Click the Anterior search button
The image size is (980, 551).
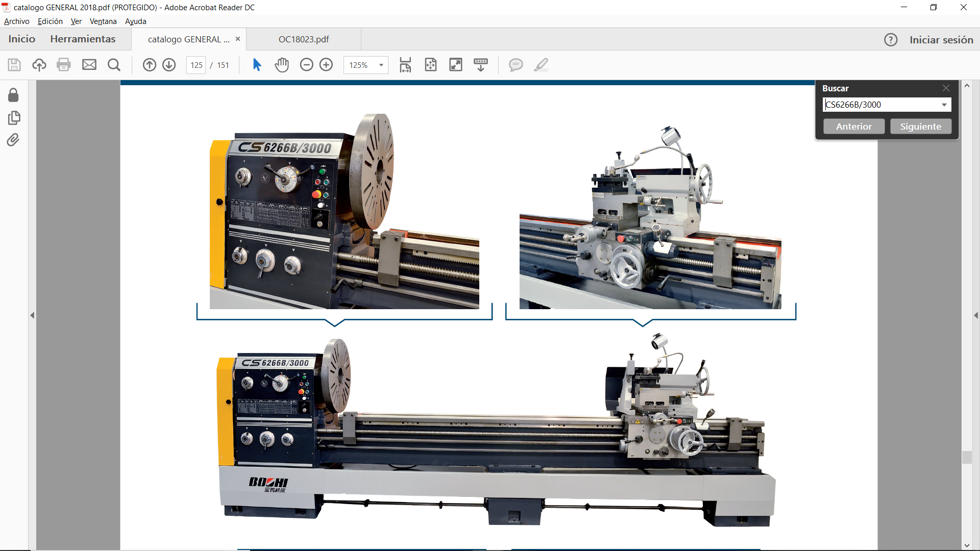coord(854,127)
